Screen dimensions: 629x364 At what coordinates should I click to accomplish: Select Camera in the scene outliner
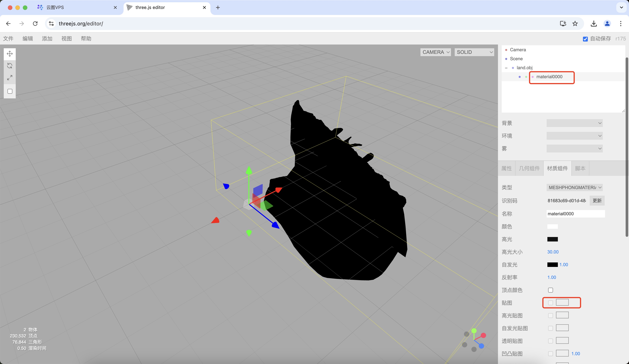pos(518,50)
